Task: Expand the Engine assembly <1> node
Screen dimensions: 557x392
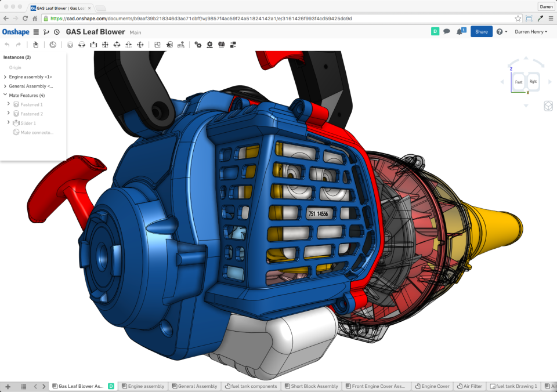Action: pos(5,77)
